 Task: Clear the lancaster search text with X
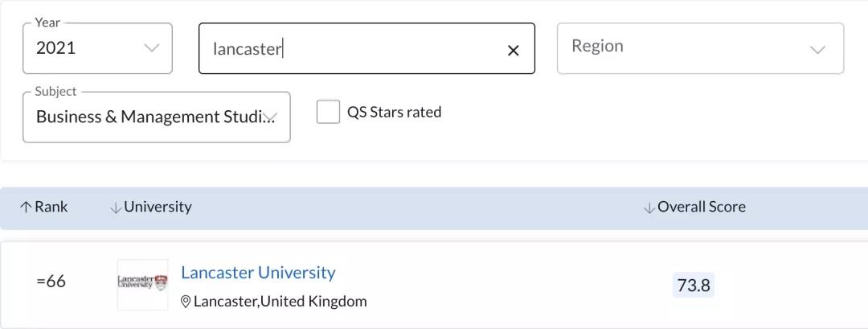[513, 51]
